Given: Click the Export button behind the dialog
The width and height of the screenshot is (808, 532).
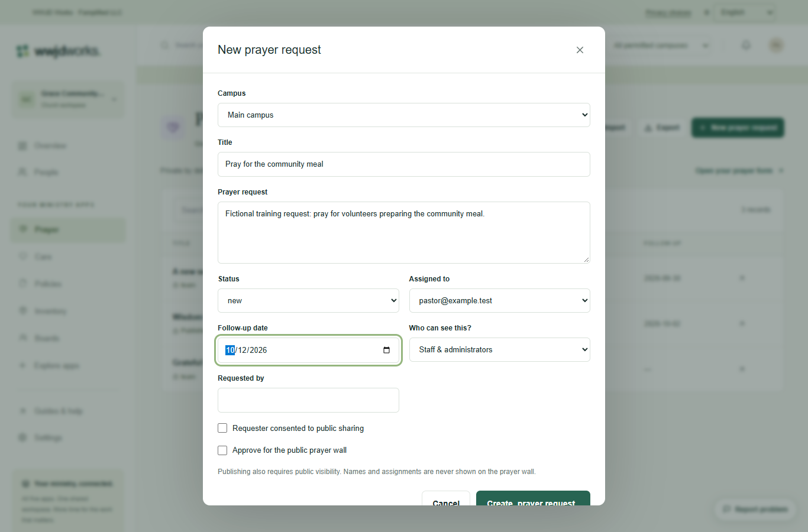Looking at the screenshot, I should (x=662, y=128).
